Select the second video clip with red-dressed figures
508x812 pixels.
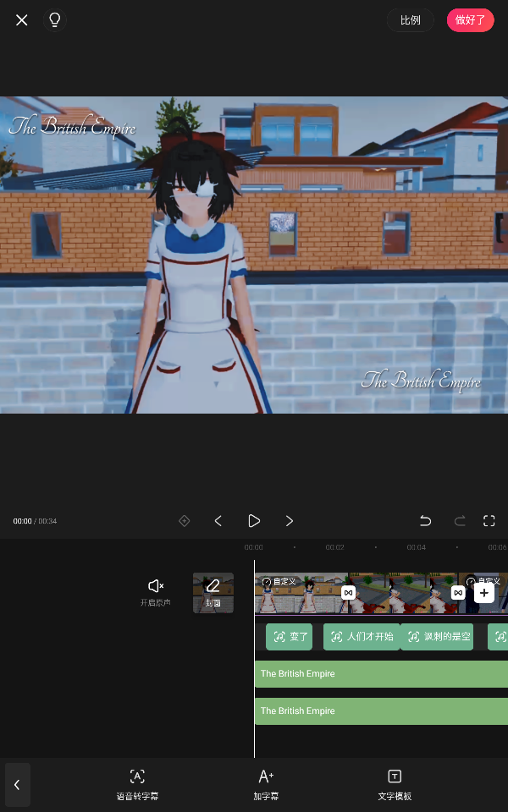click(x=403, y=594)
